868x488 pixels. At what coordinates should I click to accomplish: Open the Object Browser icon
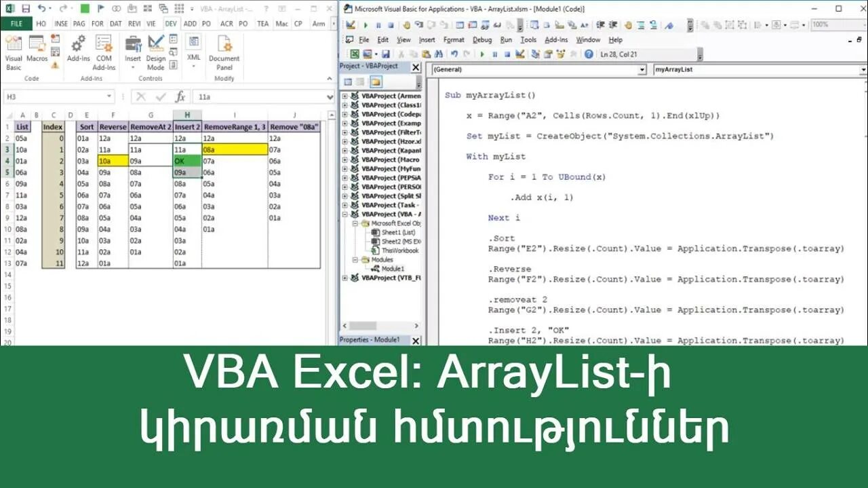click(x=561, y=54)
